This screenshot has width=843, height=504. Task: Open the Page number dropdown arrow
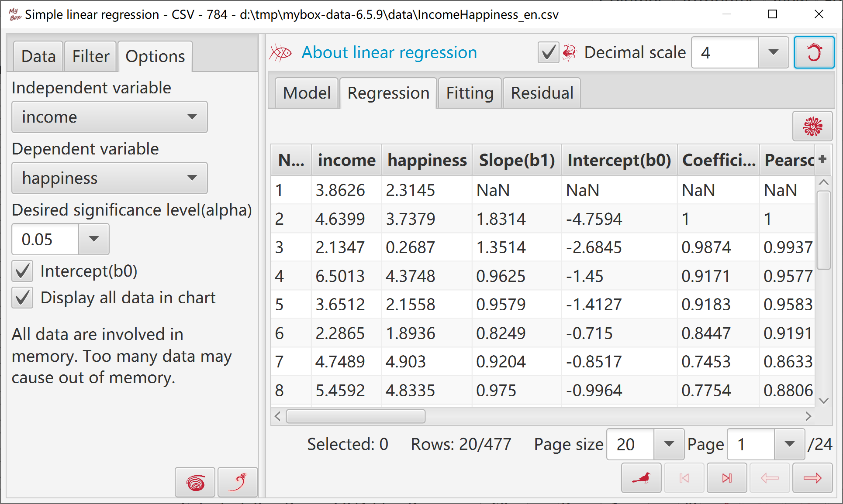click(x=789, y=444)
